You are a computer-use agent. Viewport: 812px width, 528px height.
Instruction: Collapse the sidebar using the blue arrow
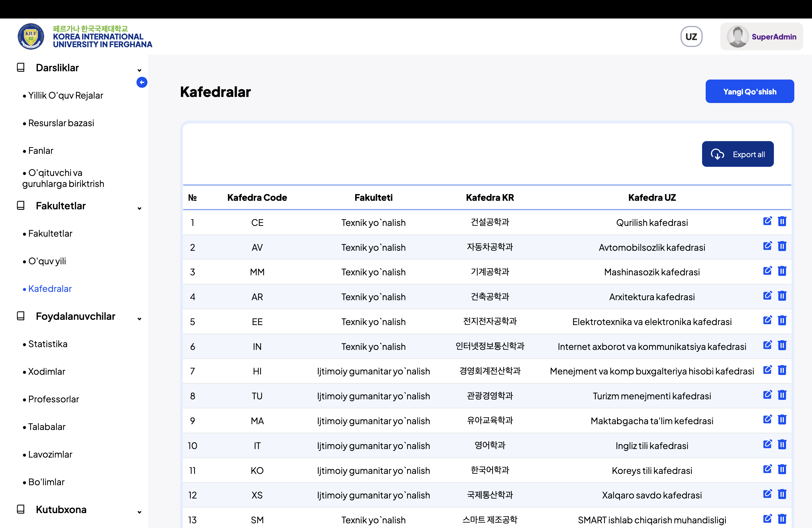[142, 82]
